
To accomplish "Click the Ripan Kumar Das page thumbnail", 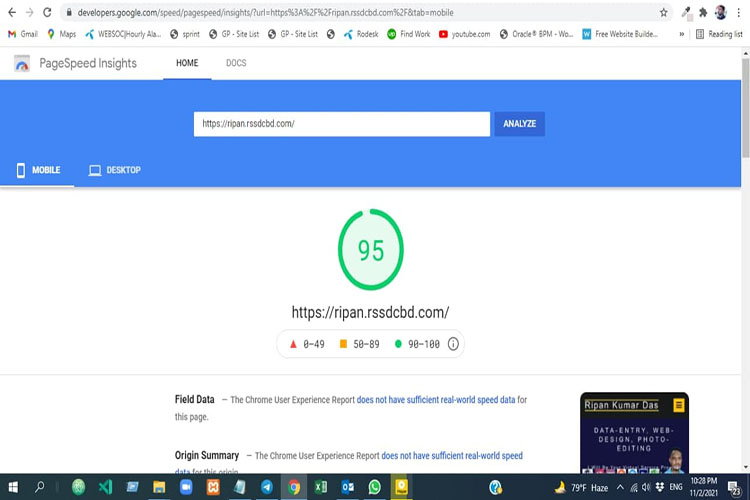I will click(x=634, y=433).
